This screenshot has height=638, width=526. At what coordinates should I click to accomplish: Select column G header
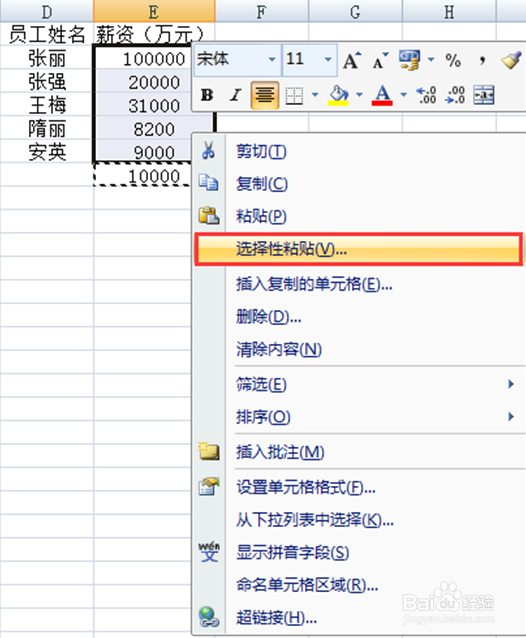coord(355,11)
